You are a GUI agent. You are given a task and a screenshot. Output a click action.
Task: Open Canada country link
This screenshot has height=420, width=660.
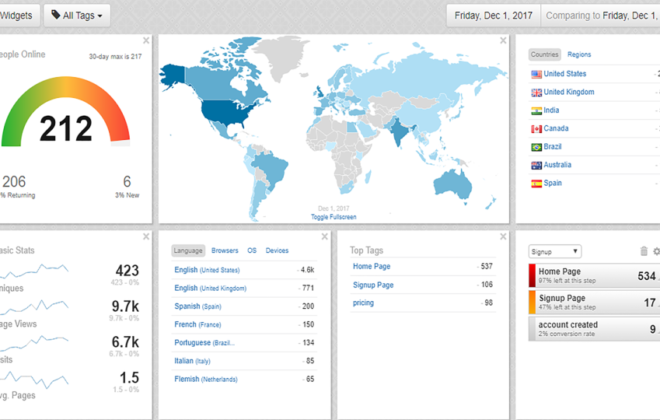click(x=556, y=128)
